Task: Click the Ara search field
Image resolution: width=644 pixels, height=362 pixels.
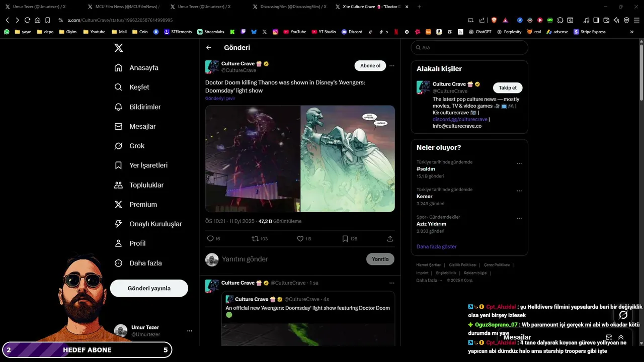Action: click(469, 47)
